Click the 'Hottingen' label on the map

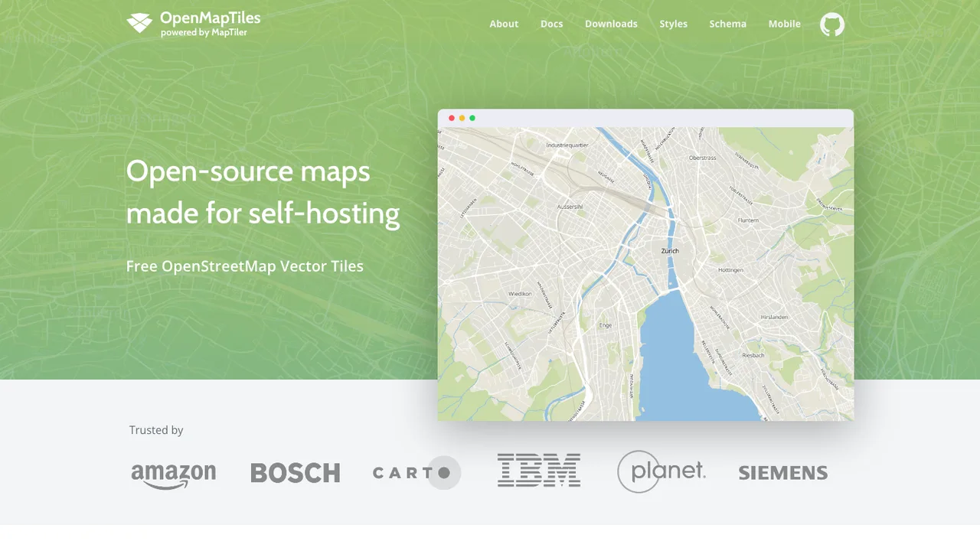(730, 270)
